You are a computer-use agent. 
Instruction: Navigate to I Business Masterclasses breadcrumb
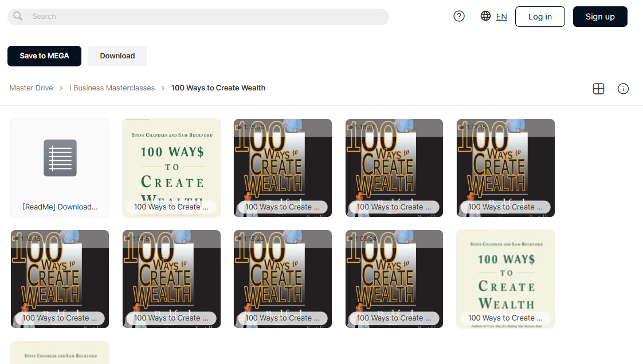(112, 88)
